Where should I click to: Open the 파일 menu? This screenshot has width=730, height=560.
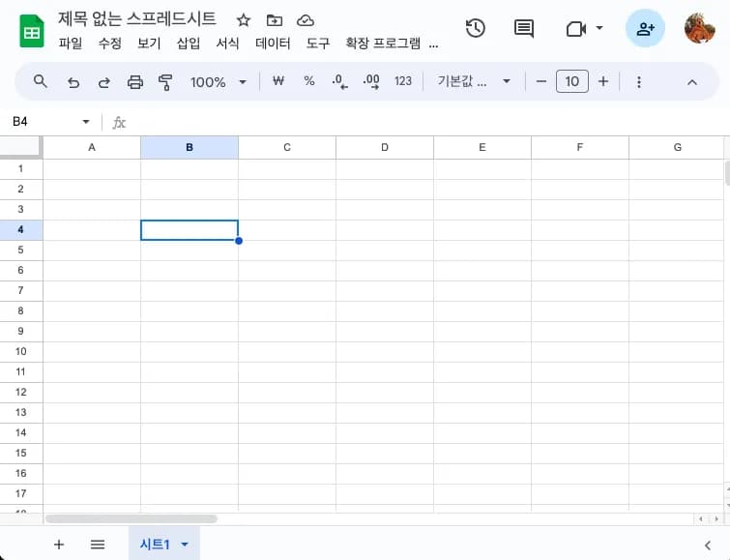click(71, 44)
